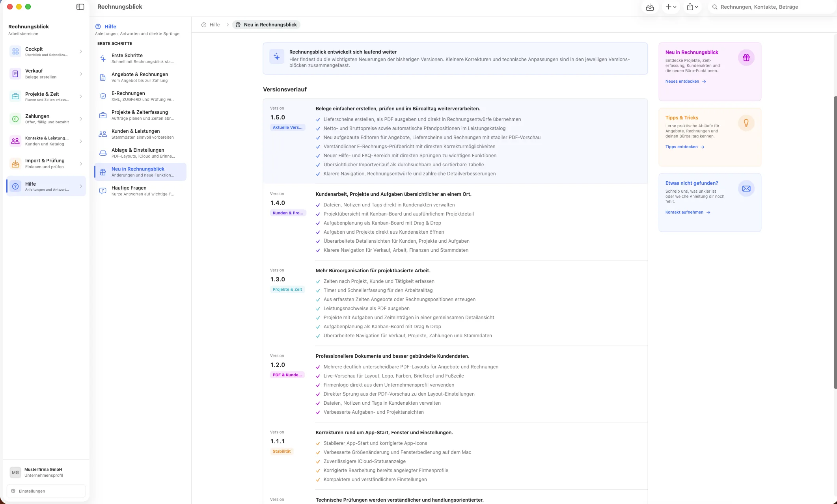The width and height of the screenshot is (837, 504).
Task: Click the Import & Prüfung tray icon
Action: pyautogui.click(x=15, y=164)
